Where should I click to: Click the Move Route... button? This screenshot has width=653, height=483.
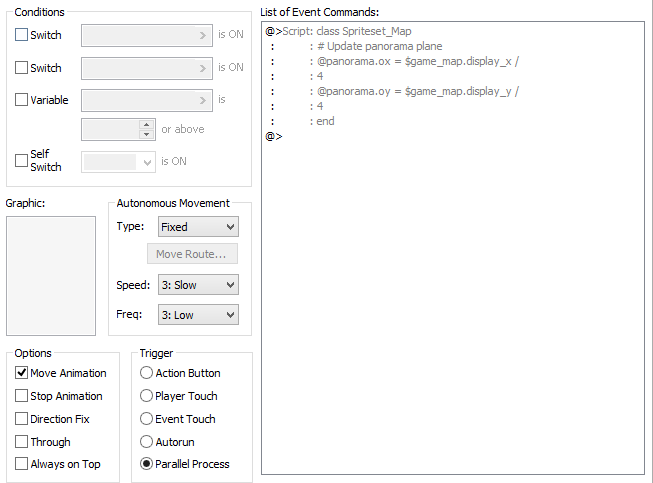point(191,254)
